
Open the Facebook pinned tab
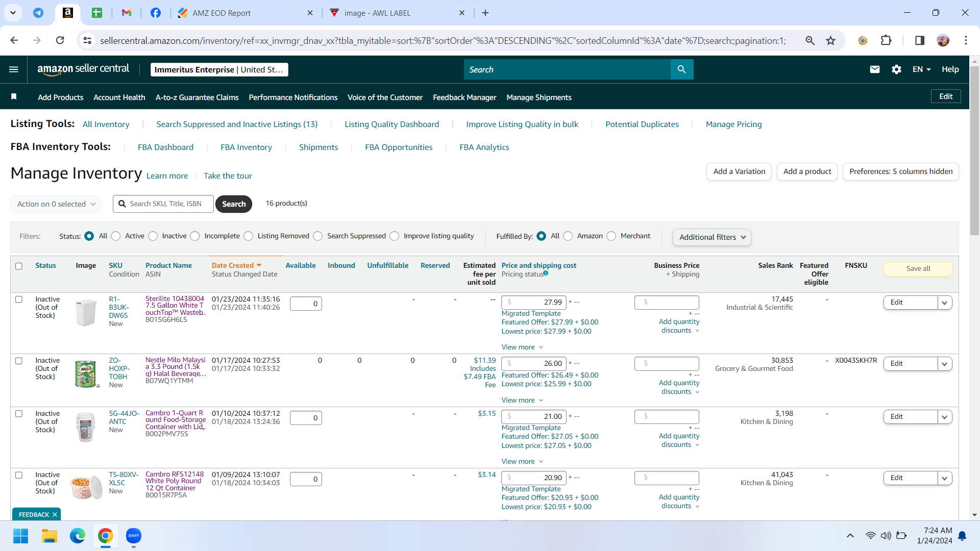(156, 13)
